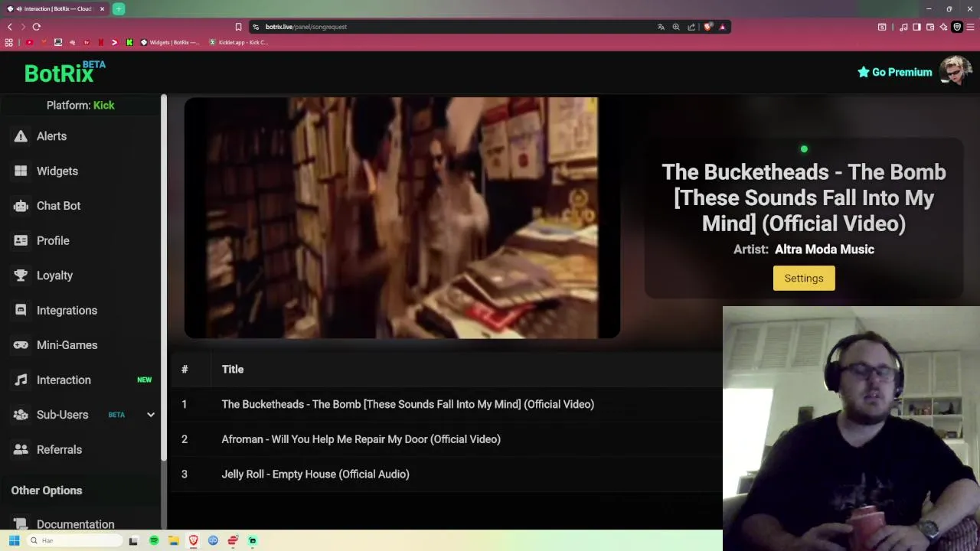
Task: Click the BotRix logo
Action: (64, 72)
